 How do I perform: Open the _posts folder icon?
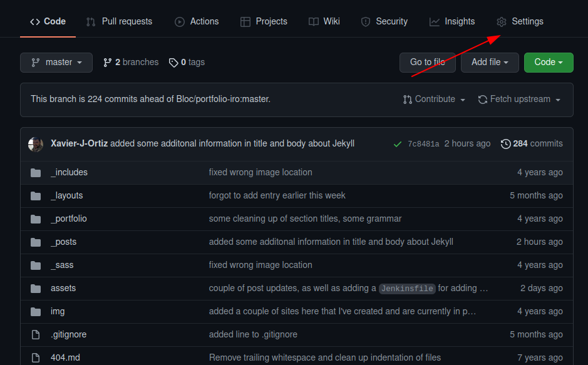[35, 242]
